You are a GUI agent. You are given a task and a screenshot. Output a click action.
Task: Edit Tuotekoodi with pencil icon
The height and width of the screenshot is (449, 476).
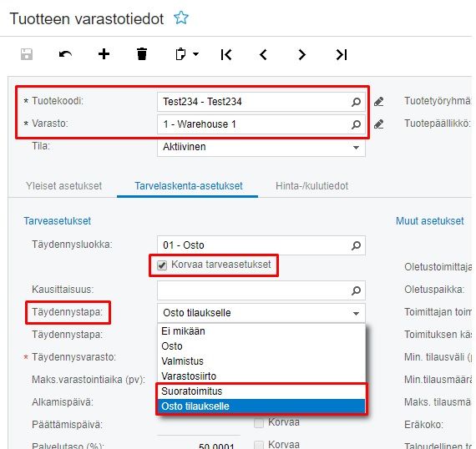click(379, 102)
